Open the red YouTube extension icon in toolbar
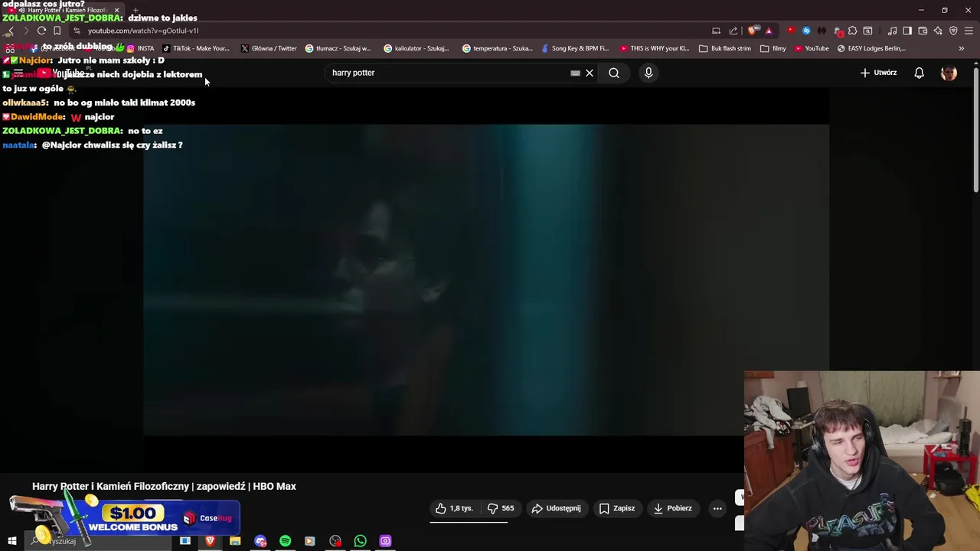Viewport: 980px width, 551px height. (791, 31)
